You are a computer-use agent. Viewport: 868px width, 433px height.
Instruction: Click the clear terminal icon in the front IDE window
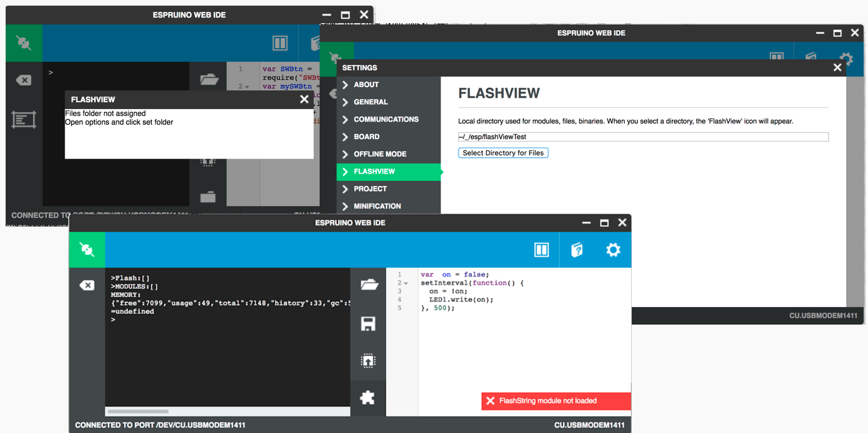[87, 285]
